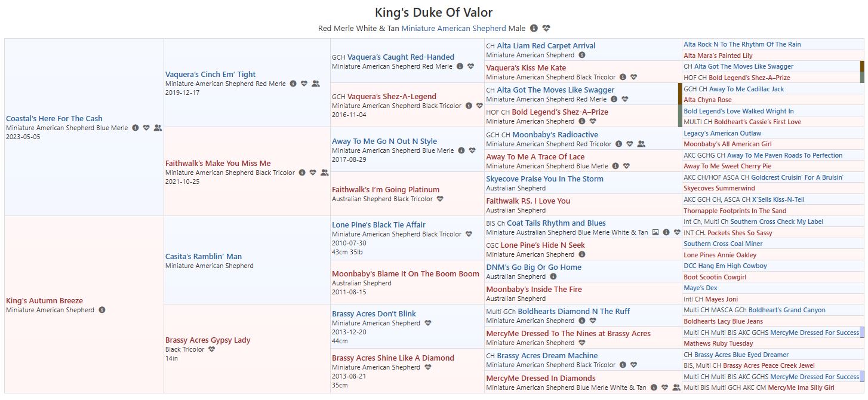Screen dimensions: 868x400
Task: Open Thornapple Footprints In The Sand ancestor
Action: (x=734, y=211)
